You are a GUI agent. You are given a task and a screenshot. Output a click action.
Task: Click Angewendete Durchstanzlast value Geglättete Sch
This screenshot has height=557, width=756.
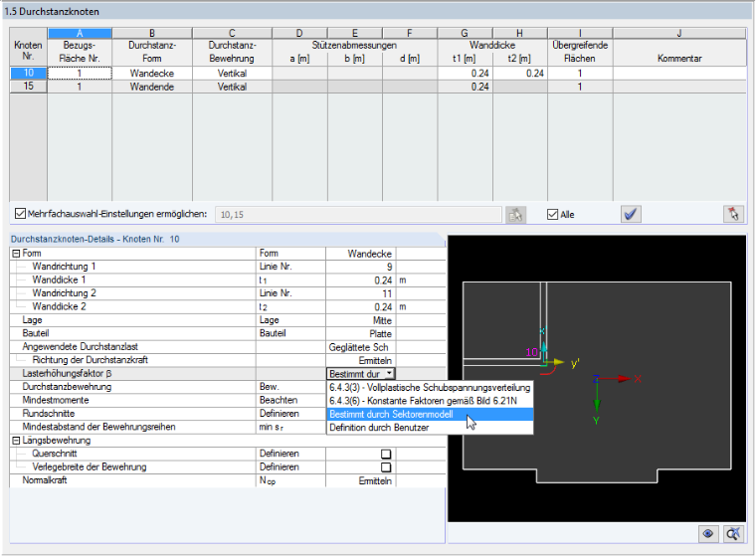pyautogui.click(x=359, y=347)
